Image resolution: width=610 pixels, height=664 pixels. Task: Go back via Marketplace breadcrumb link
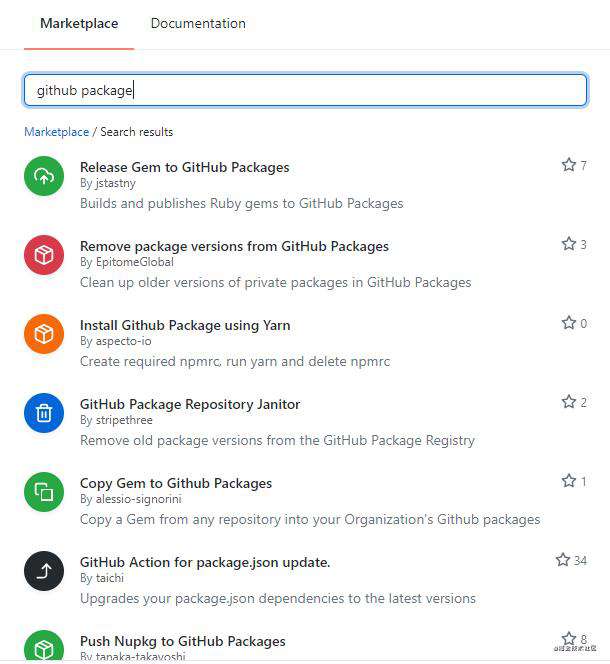[57, 132]
